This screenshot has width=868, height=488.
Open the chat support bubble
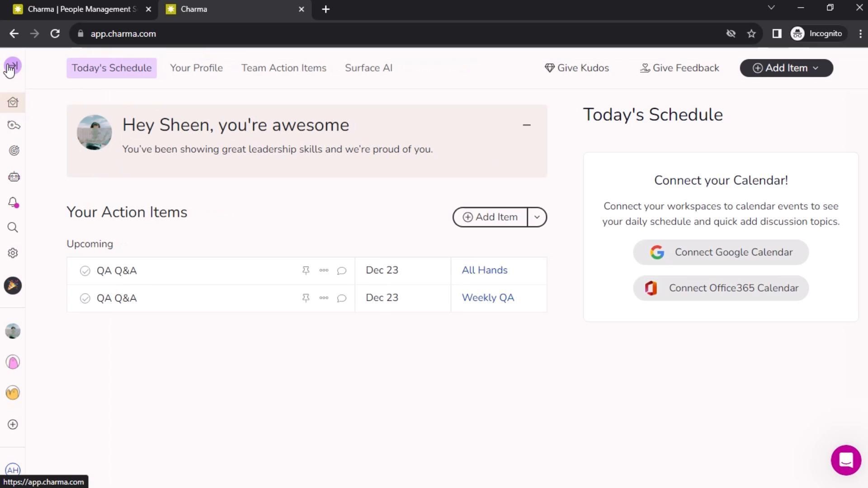tap(846, 460)
